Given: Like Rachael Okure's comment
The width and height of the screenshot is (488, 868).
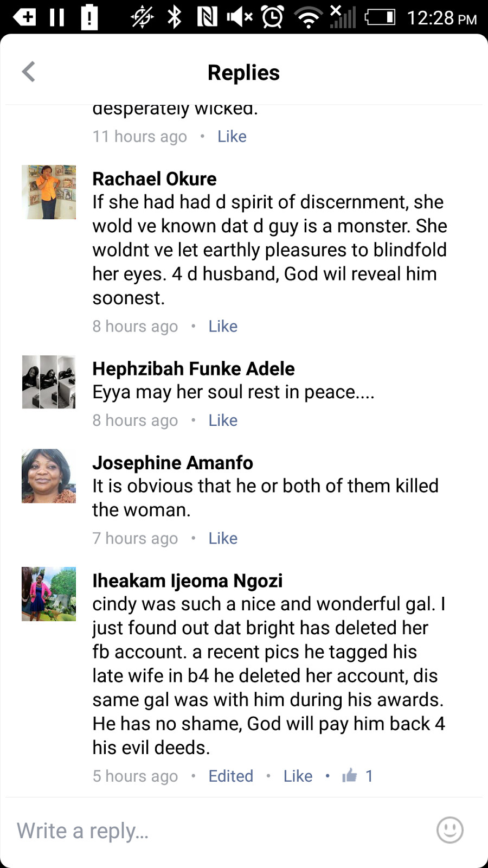Looking at the screenshot, I should pyautogui.click(x=223, y=326).
